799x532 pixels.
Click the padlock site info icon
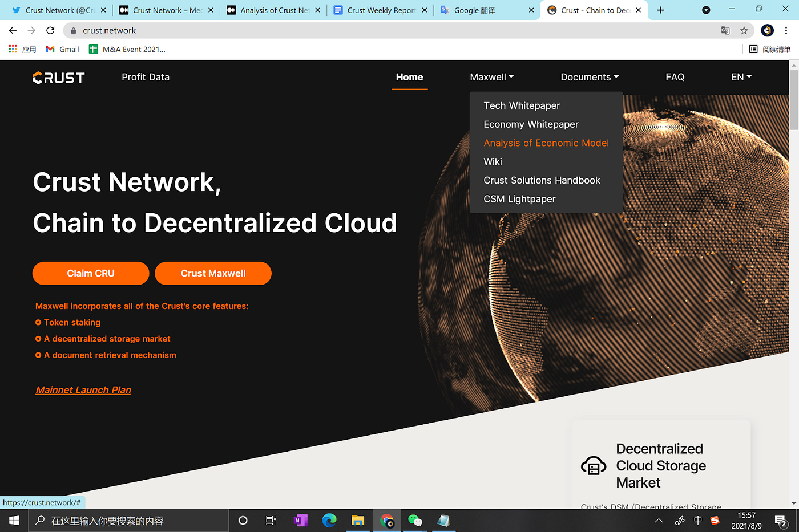74,30
